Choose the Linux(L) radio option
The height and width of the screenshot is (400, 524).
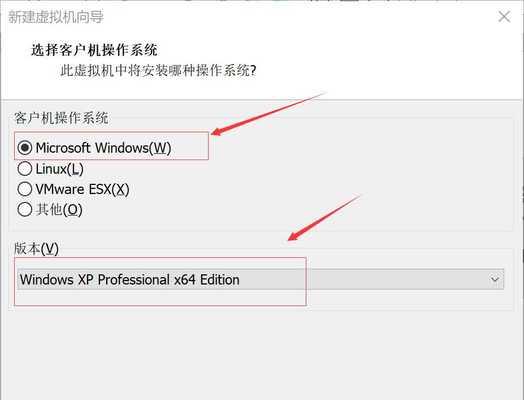(25, 169)
